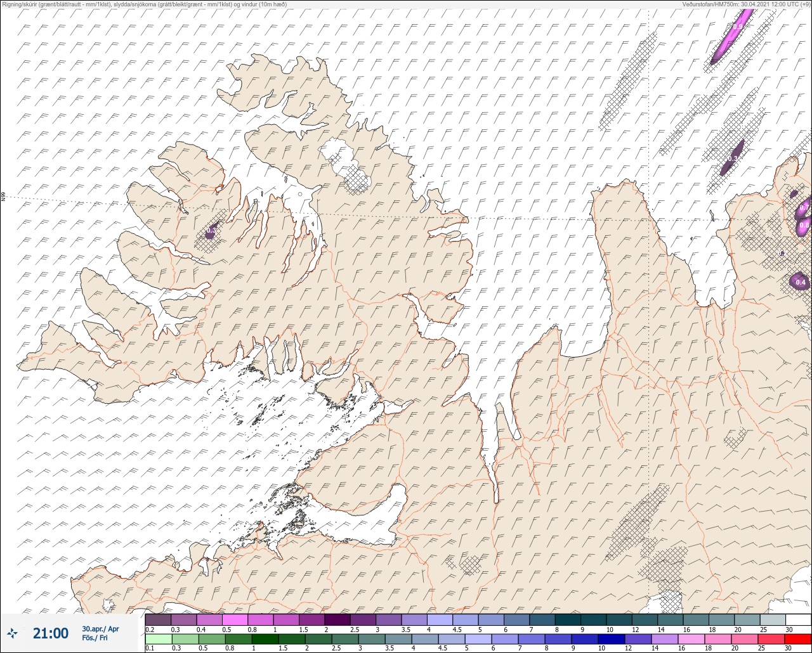Pick the medium green 0.5 swatch in bottom row
Image resolution: width=812 pixels, height=653 pixels.
(211, 638)
